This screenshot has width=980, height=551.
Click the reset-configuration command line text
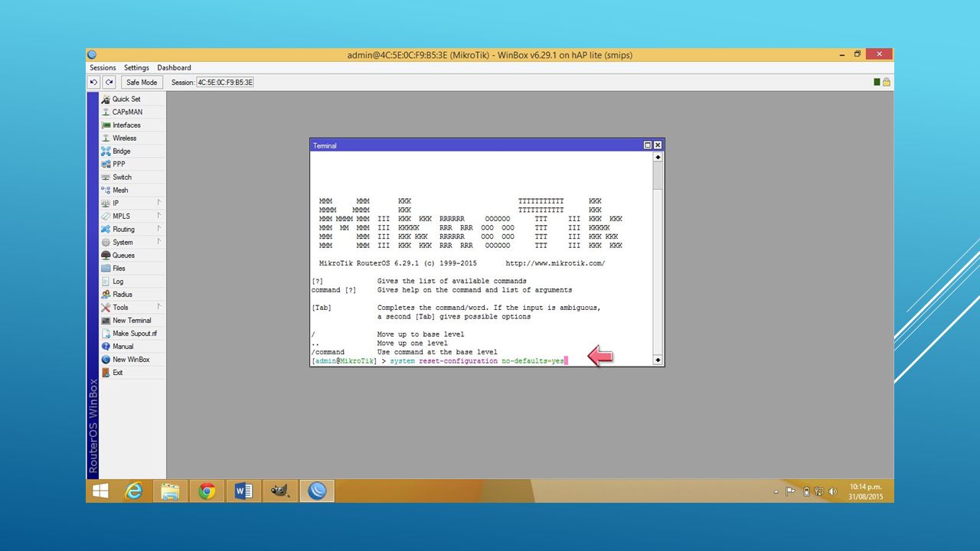click(479, 360)
